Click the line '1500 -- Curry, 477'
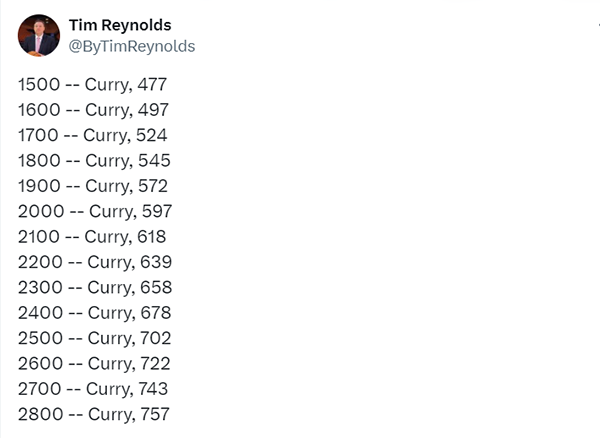 pyautogui.click(x=93, y=85)
